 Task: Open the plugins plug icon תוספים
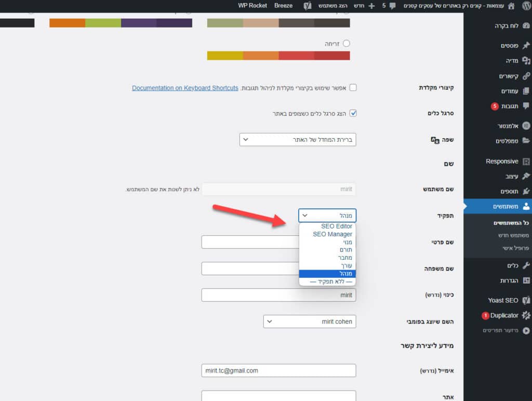pyautogui.click(x=526, y=191)
